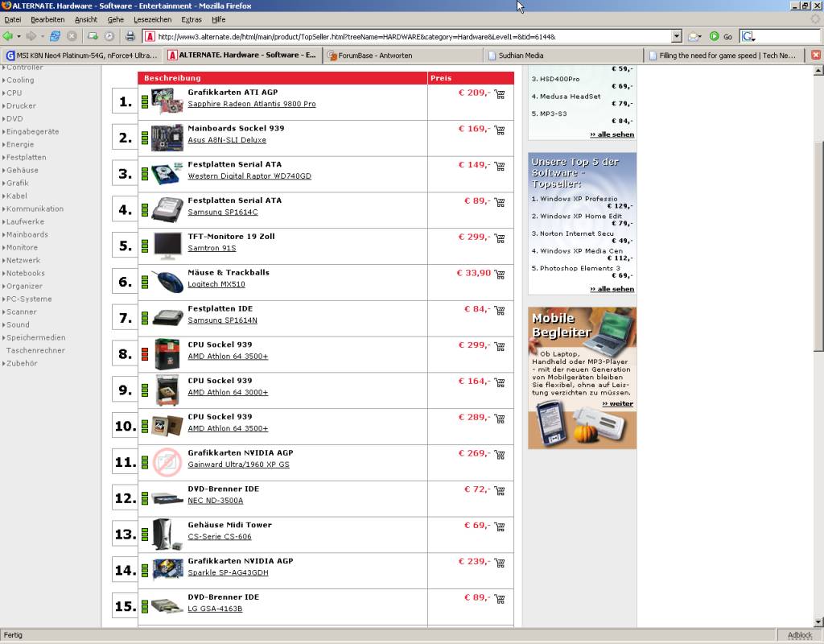Add the € 299 AMD Athlon 64 3500+ to cart
The image size is (824, 644).
[499, 346]
